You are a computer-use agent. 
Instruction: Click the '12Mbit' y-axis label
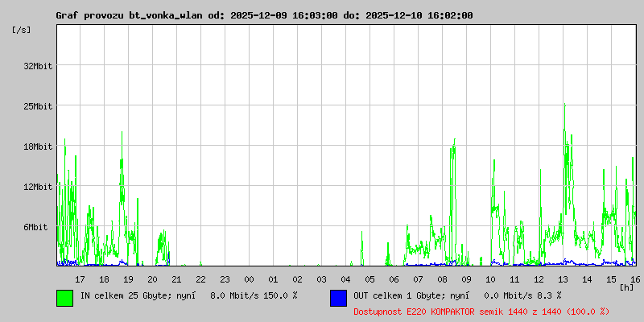pyautogui.click(x=38, y=187)
